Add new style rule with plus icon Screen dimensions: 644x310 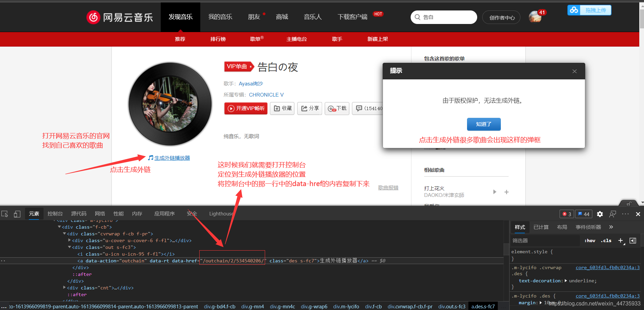[x=621, y=240]
